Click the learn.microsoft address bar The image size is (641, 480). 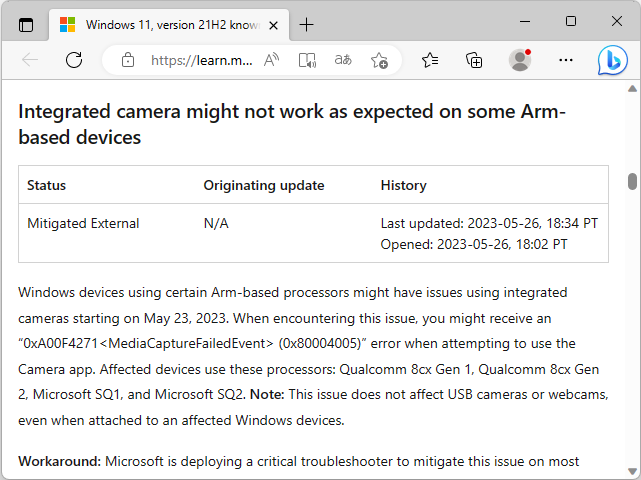click(201, 60)
